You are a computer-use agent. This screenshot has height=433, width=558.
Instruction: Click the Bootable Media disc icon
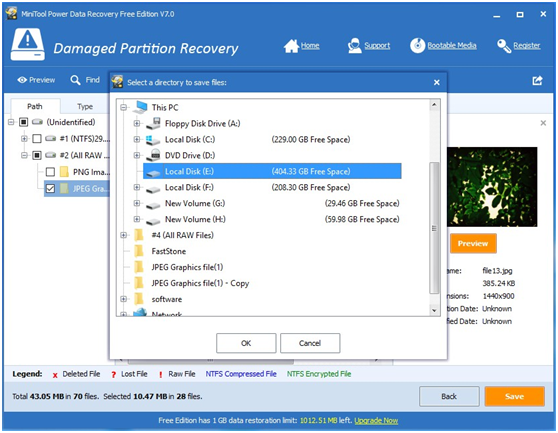417,46
